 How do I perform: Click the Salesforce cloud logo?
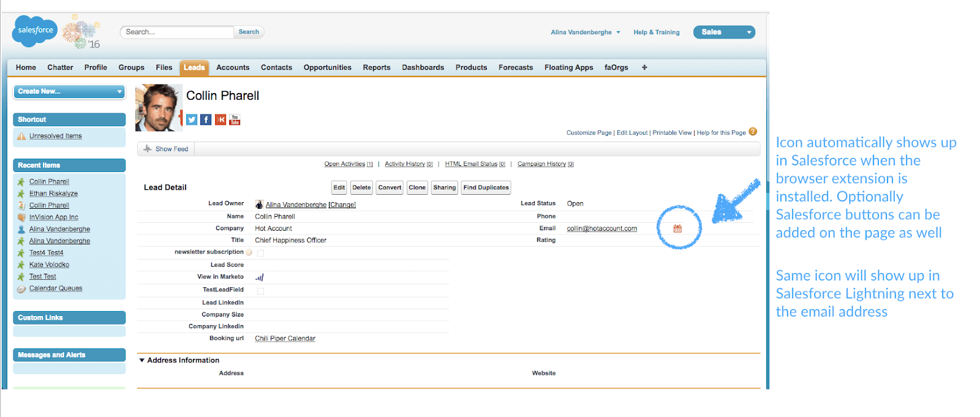pos(35,31)
